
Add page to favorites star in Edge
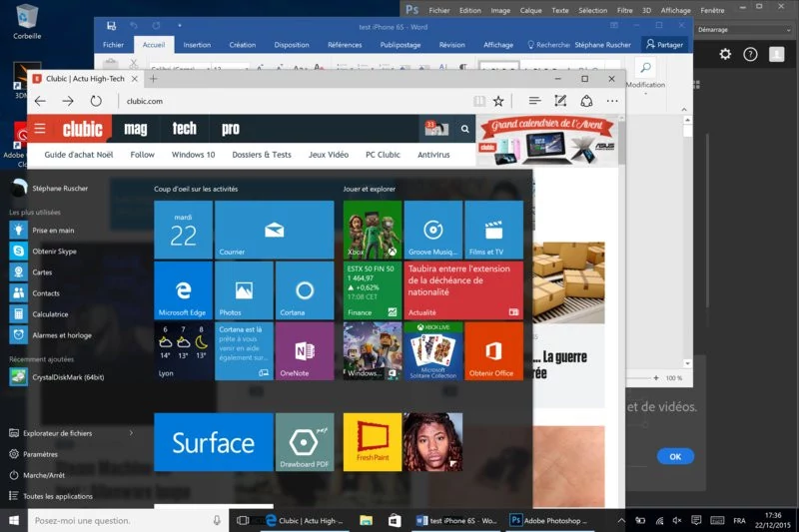(498, 101)
